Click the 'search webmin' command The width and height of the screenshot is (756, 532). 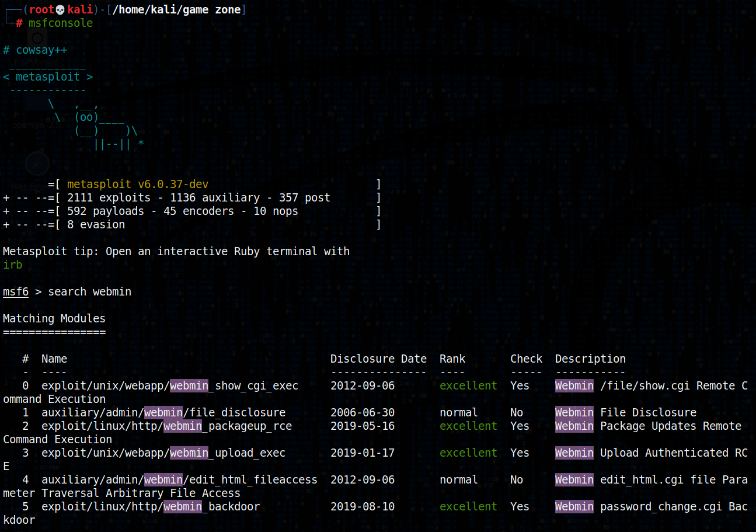(90, 292)
